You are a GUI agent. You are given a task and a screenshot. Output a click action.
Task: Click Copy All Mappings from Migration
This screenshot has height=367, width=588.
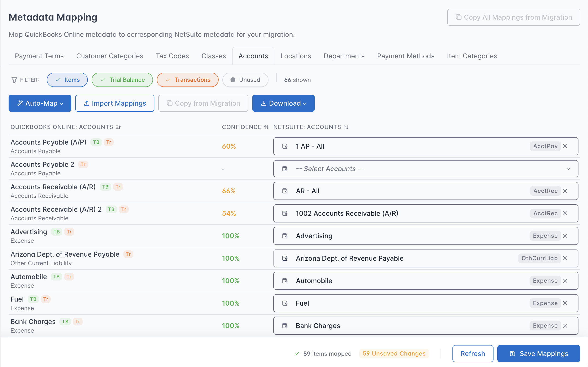pos(514,17)
